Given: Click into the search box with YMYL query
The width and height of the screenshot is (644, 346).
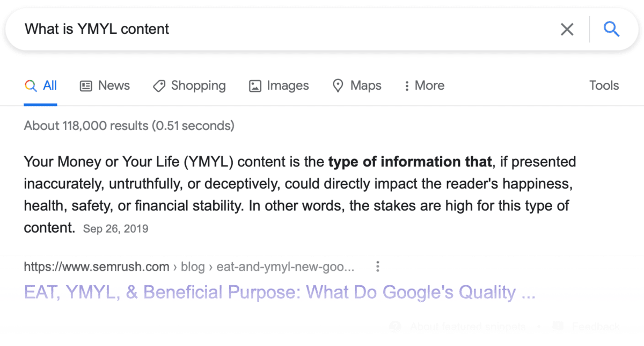Looking at the screenshot, I should [x=268, y=29].
